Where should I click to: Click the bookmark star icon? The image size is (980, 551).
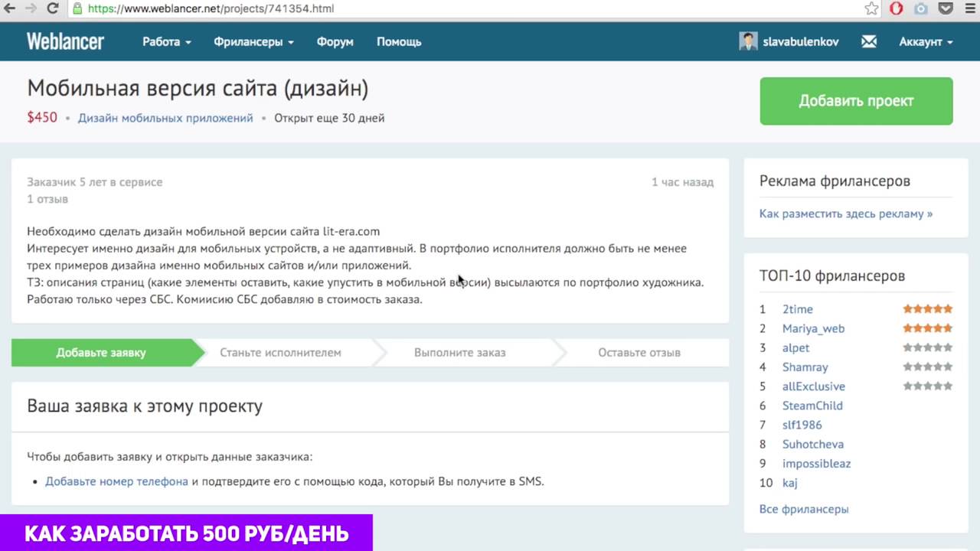871,8
